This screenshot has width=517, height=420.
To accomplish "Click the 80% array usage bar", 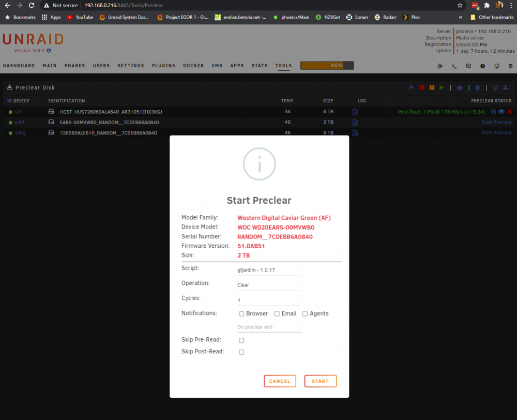I will coord(327,65).
